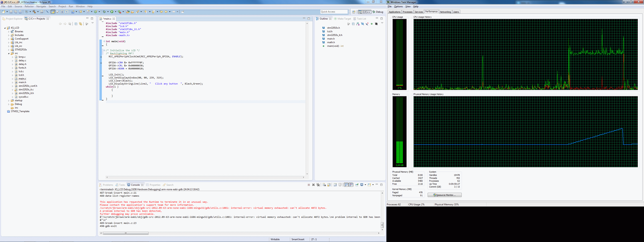Click the Debug bug icon in main toolbar

pos(104,12)
